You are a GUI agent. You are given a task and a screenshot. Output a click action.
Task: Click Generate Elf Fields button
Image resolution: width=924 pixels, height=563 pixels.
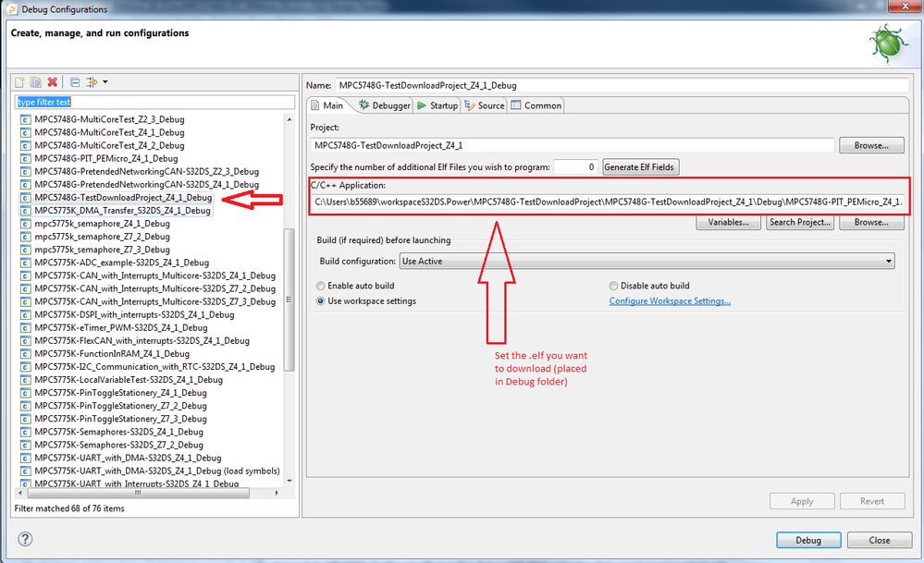click(641, 167)
